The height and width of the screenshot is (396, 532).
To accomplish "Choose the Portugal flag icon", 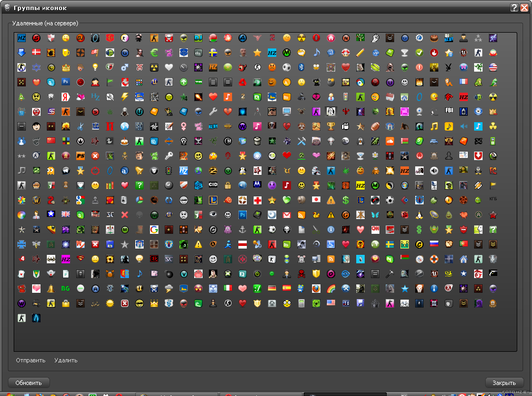I will 463,243.
